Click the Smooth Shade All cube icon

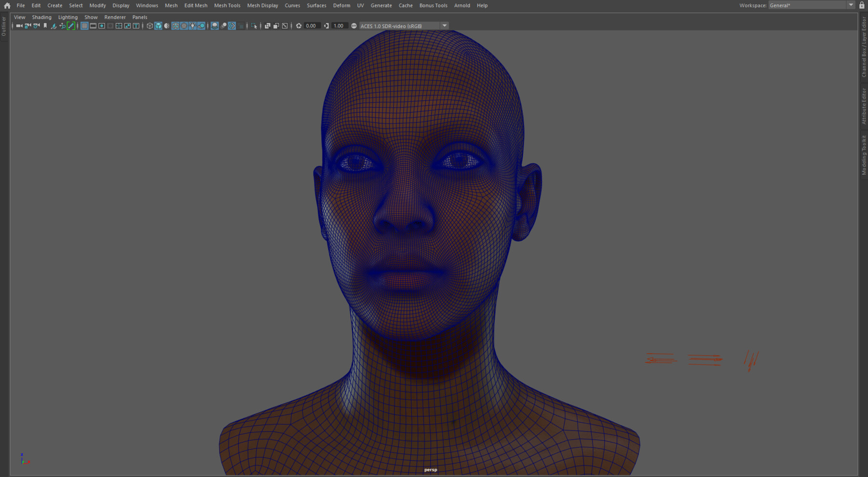pos(158,26)
